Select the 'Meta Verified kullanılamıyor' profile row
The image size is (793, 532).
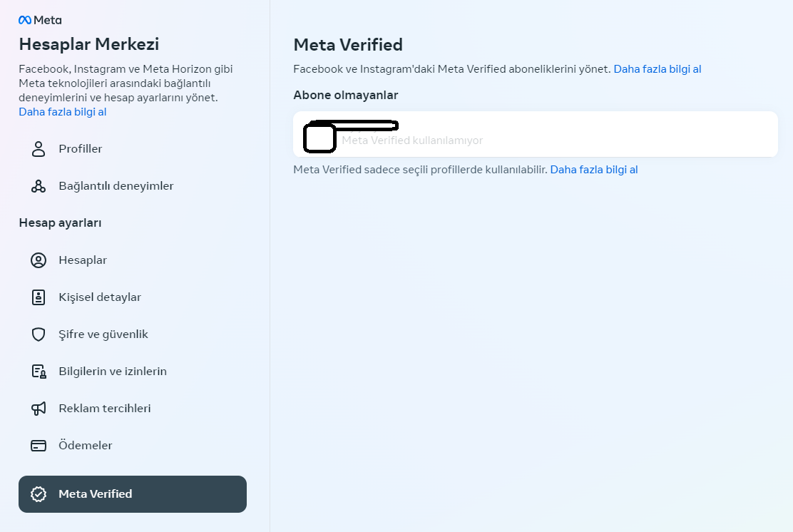536,135
